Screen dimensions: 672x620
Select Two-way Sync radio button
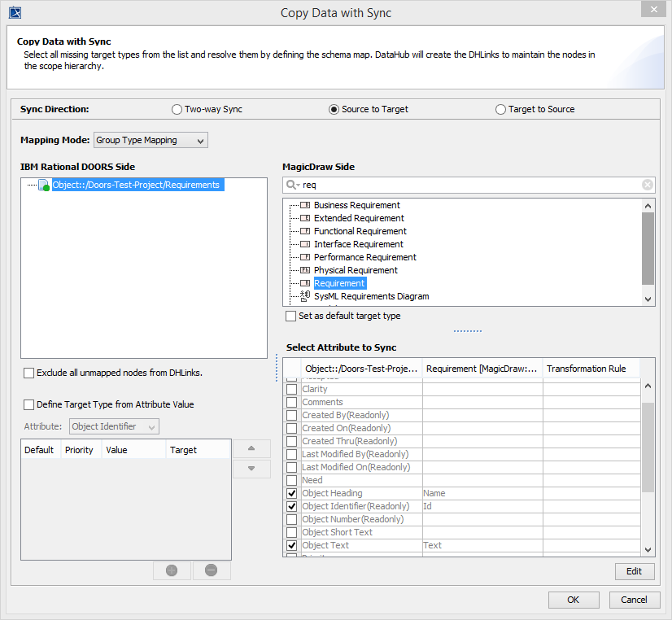tap(177, 110)
